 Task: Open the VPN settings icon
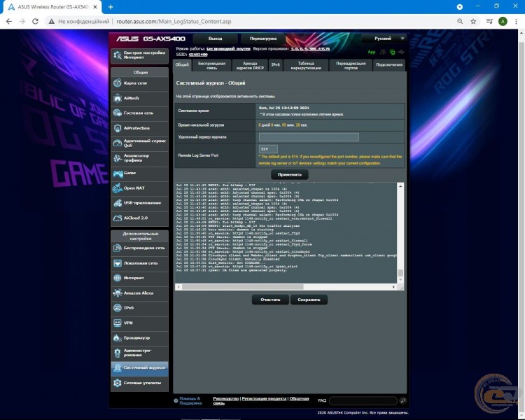point(117,323)
